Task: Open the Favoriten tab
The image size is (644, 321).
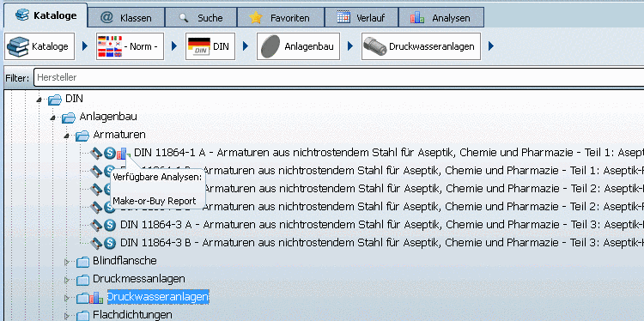Action: click(x=281, y=18)
